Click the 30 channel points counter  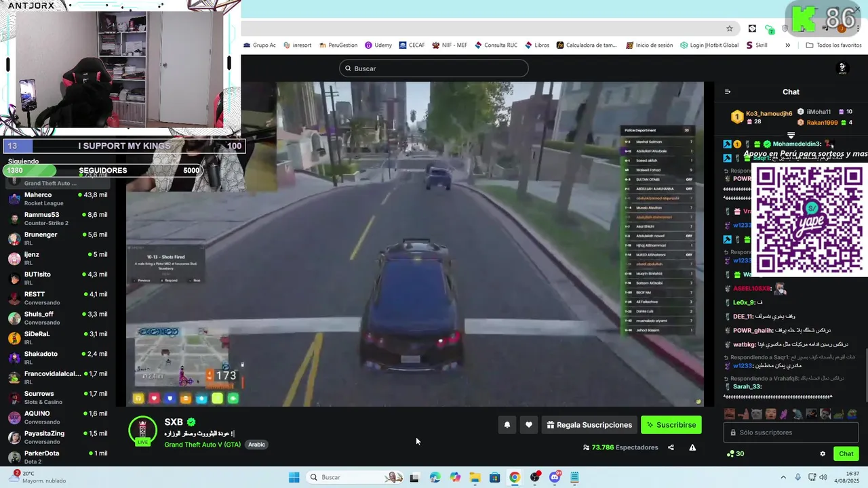coord(735,454)
